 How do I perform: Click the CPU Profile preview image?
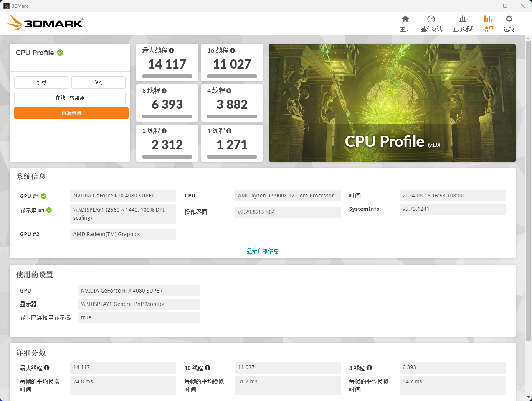(x=392, y=103)
